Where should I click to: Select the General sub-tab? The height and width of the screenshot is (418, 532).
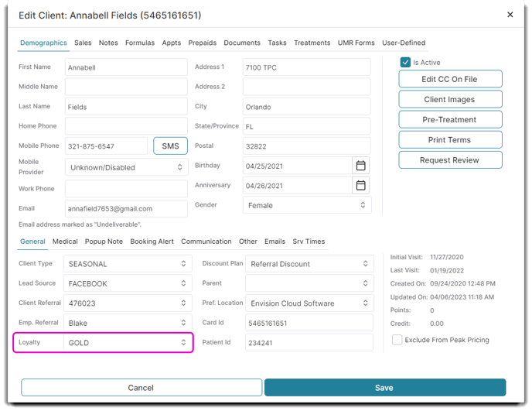pyautogui.click(x=32, y=242)
